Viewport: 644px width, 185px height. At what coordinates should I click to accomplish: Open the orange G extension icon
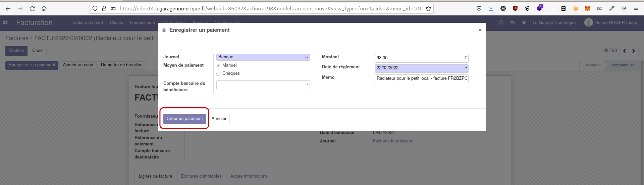tap(576, 8)
